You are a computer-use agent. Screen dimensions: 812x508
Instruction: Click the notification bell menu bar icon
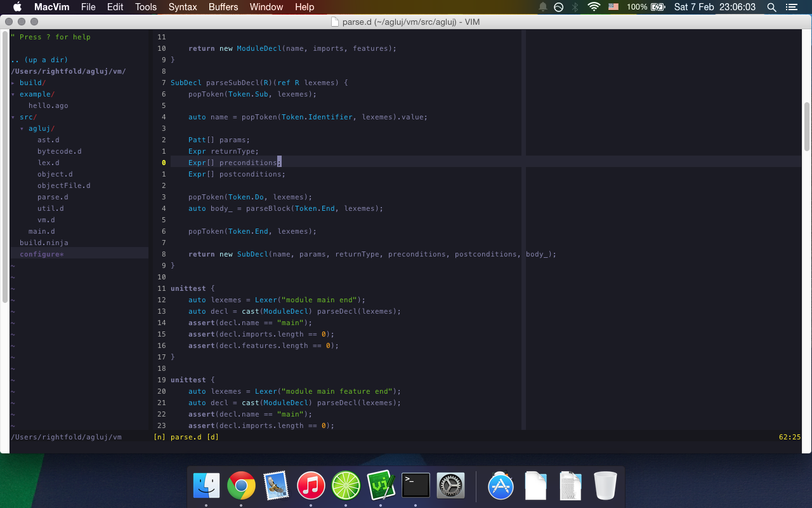click(543, 7)
